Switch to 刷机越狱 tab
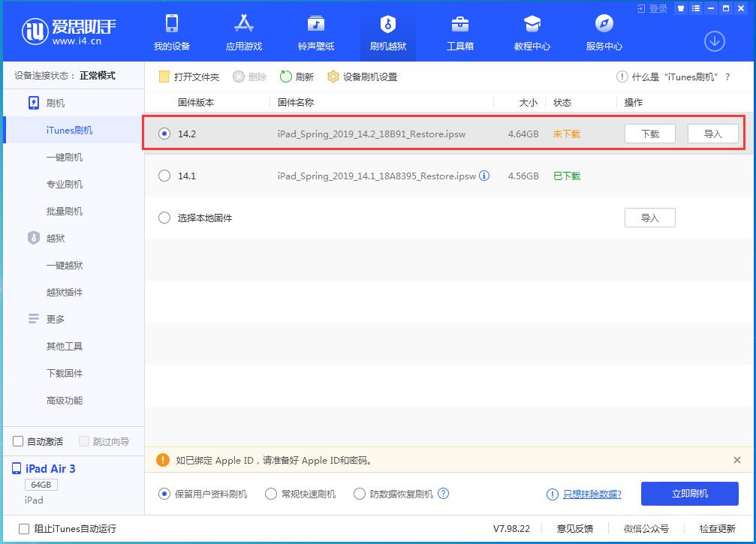This screenshot has height=544, width=756. 387,32
